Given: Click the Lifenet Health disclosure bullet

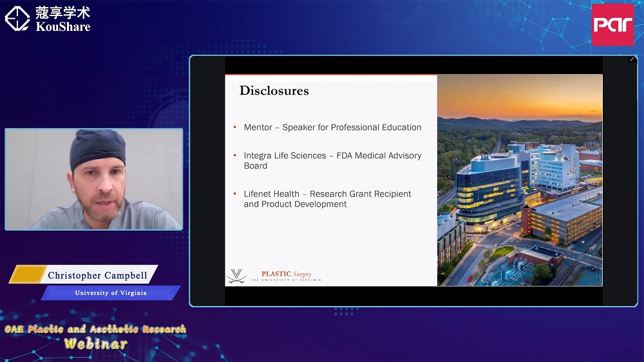Looking at the screenshot, I should point(327,199).
